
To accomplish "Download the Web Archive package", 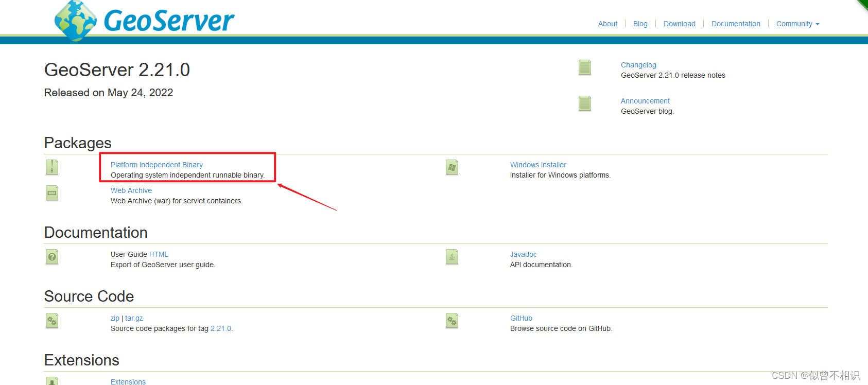I will point(131,190).
